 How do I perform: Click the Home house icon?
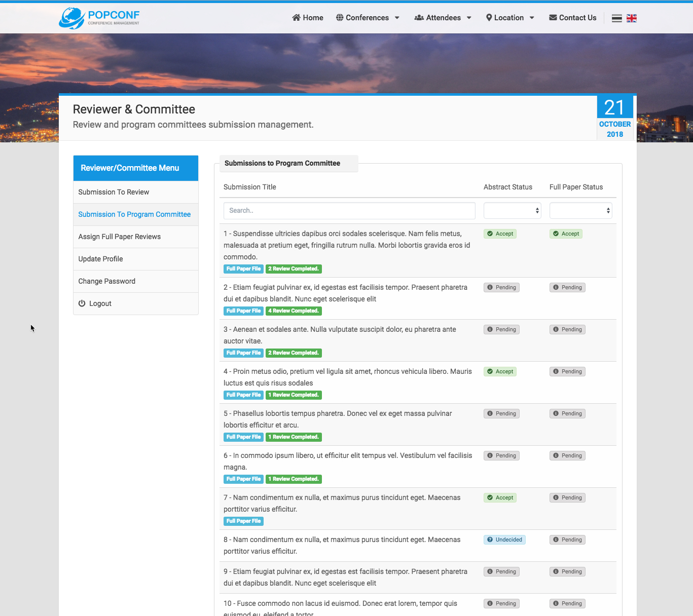pyautogui.click(x=296, y=18)
